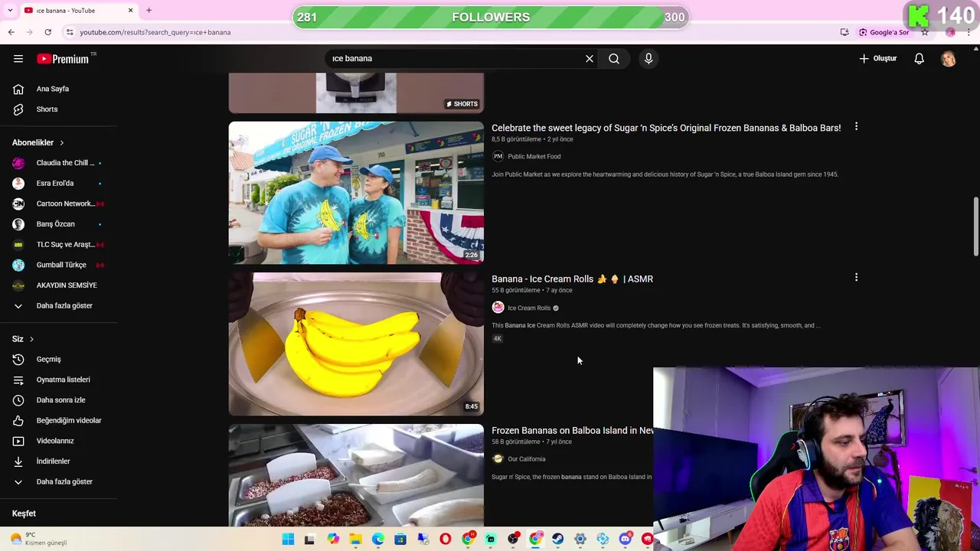The width and height of the screenshot is (980, 551).
Task: Open three-dot menu for Ice Cream Rolls video
Action: pyautogui.click(x=856, y=278)
